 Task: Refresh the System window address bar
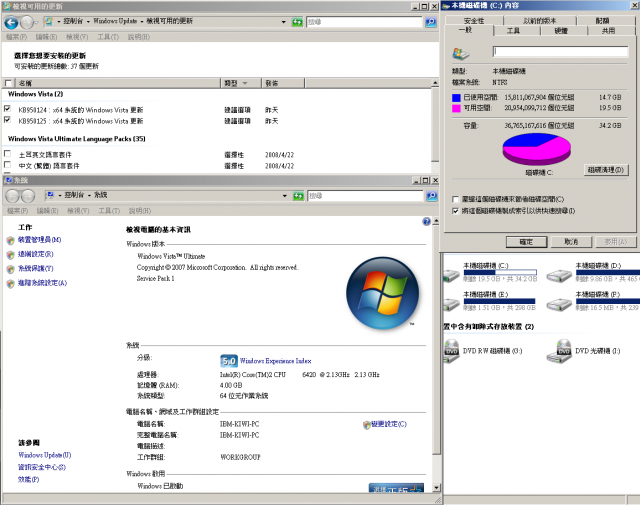[x=298, y=196]
